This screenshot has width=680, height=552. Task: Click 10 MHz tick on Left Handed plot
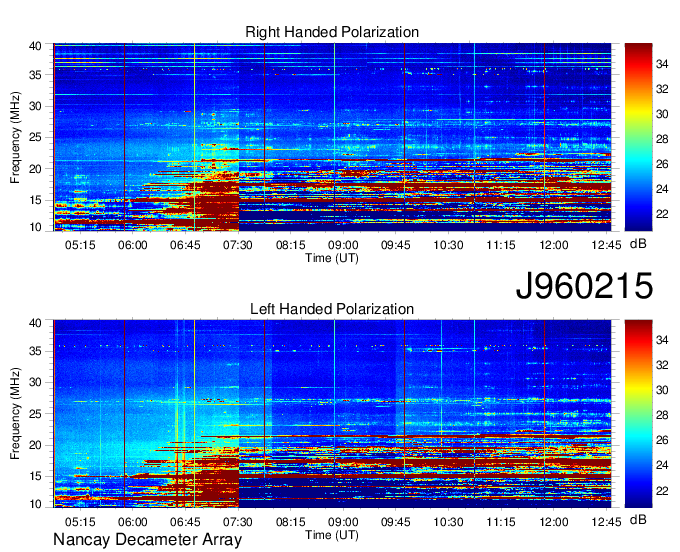click(x=35, y=504)
